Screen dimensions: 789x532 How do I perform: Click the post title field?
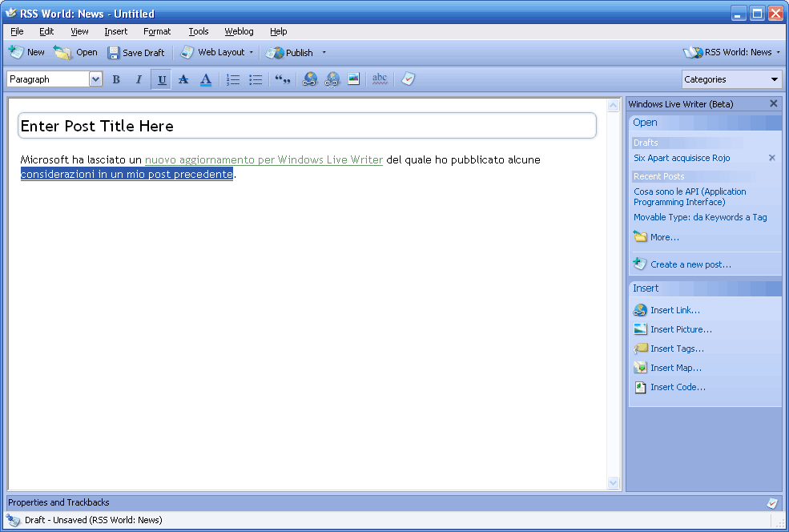coord(307,126)
